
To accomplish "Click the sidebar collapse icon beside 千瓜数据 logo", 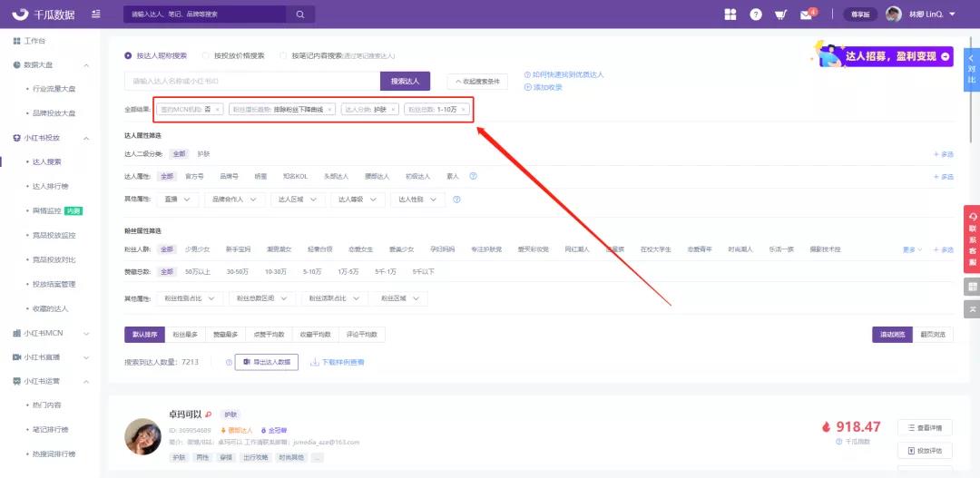I will (x=96, y=15).
